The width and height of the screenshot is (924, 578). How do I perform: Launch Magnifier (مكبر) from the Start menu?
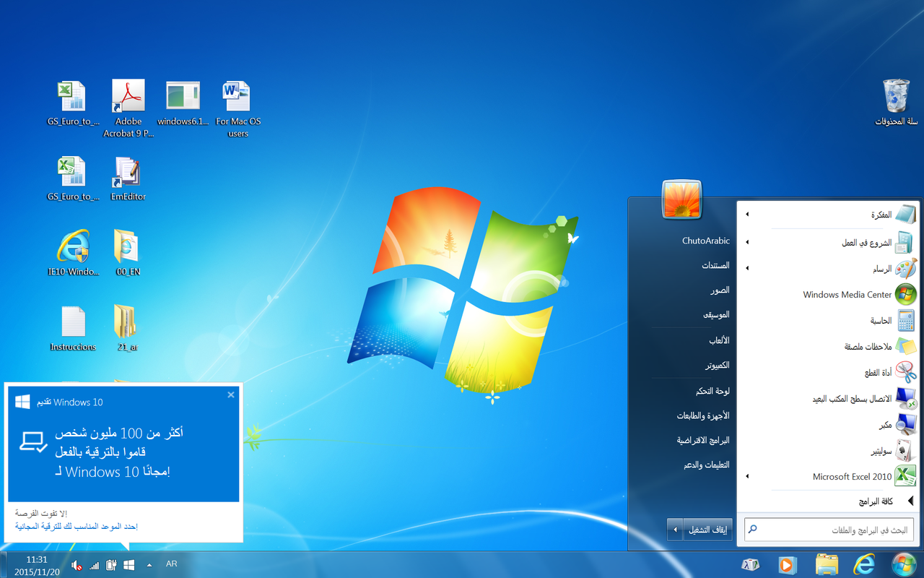(829, 425)
